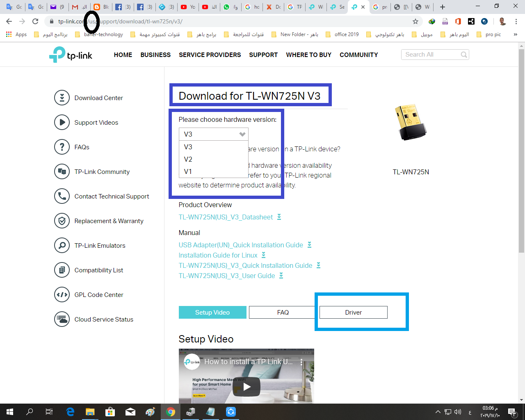This screenshot has width=525, height=420.
Task: Open TL-WN725N(US)_V3_User Guide link
Action: pyautogui.click(x=227, y=276)
